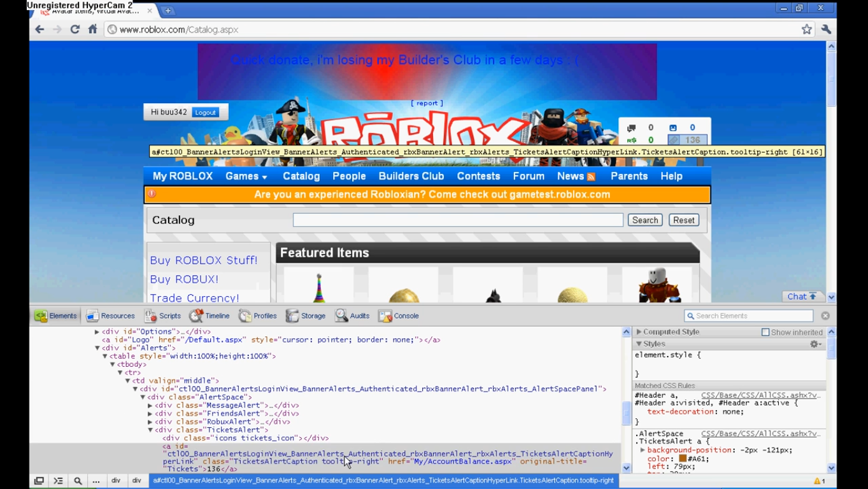
Task: Open the Scripts panel in DevTools
Action: tap(162, 316)
